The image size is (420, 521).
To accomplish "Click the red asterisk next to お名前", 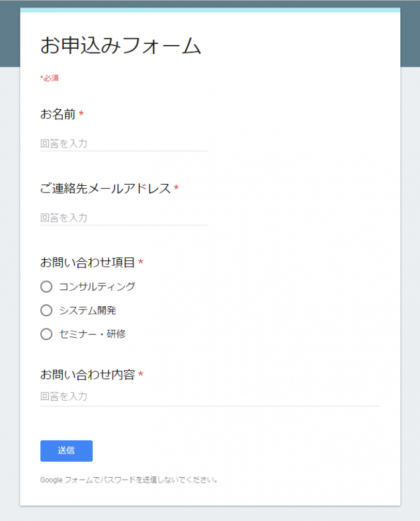I will click(82, 114).
